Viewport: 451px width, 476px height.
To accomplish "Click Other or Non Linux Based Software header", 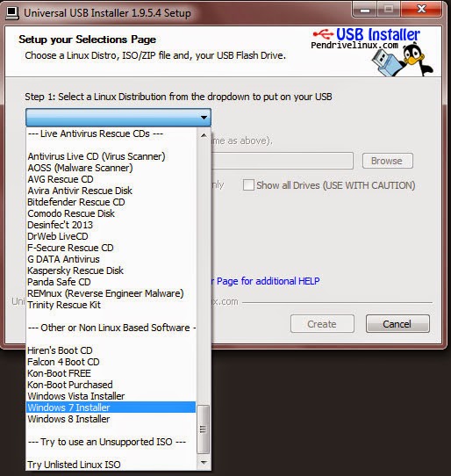I will click(111, 328).
